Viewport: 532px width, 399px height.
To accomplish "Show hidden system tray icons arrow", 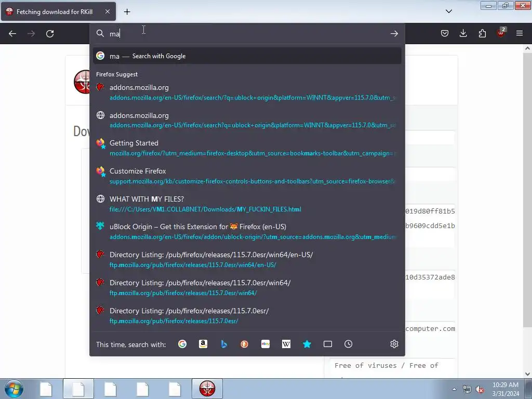I will tap(454, 389).
